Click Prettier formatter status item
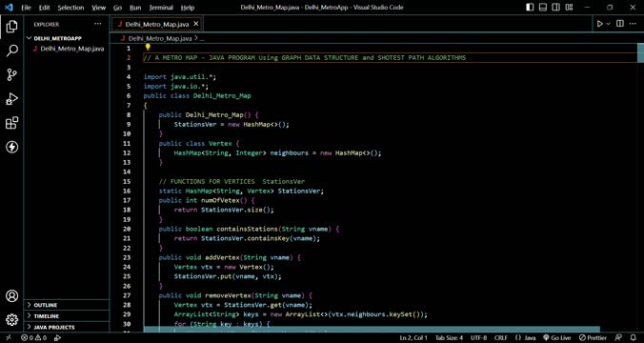Image resolution: width=644 pixels, height=343 pixels. tap(593, 337)
